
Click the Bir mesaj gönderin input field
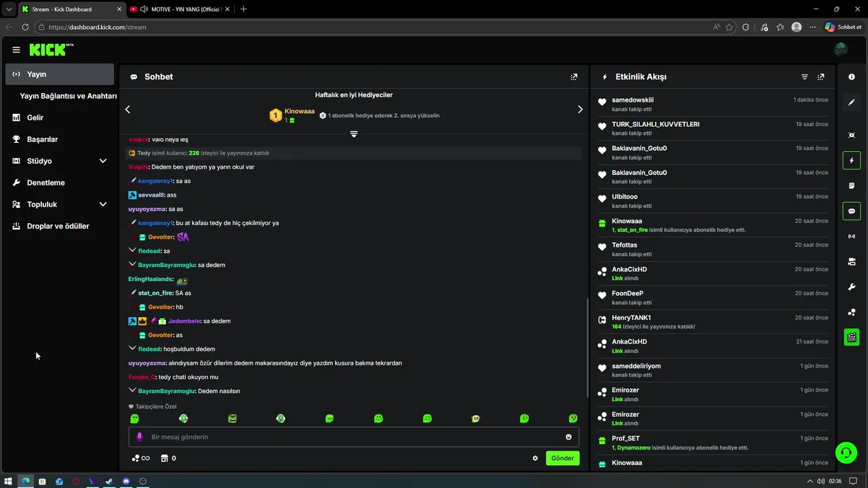(x=354, y=436)
